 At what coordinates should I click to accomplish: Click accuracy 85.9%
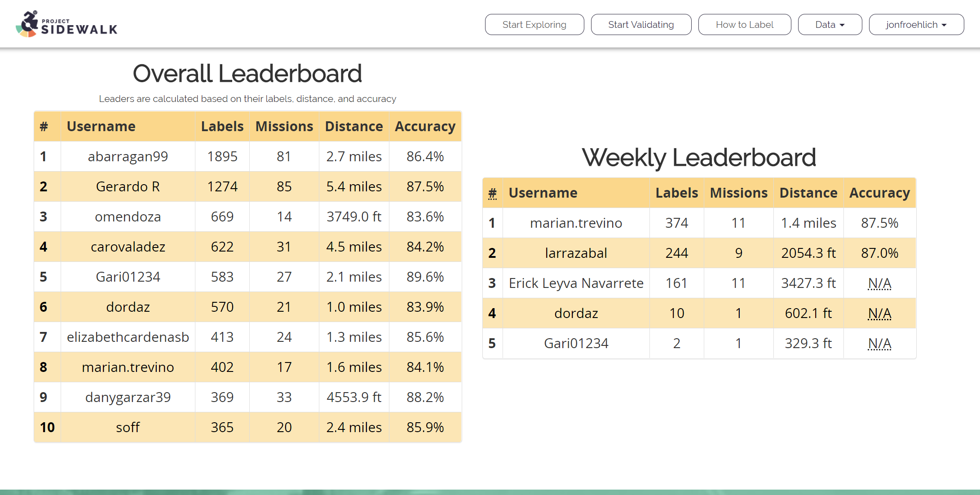pos(425,428)
